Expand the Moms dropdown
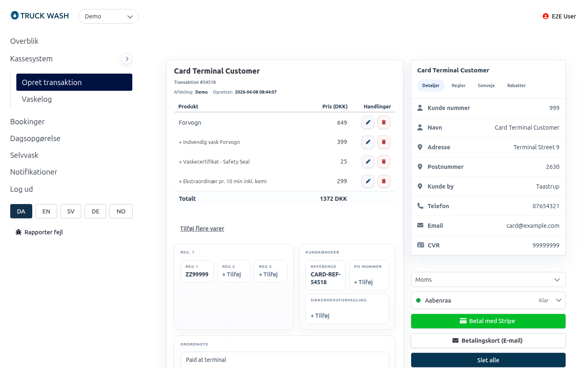 [x=488, y=280]
